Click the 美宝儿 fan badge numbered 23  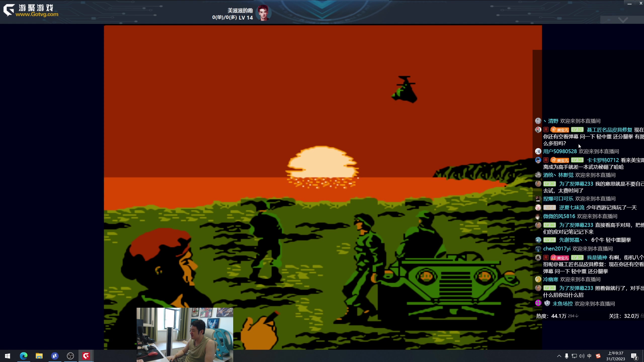[560, 258]
